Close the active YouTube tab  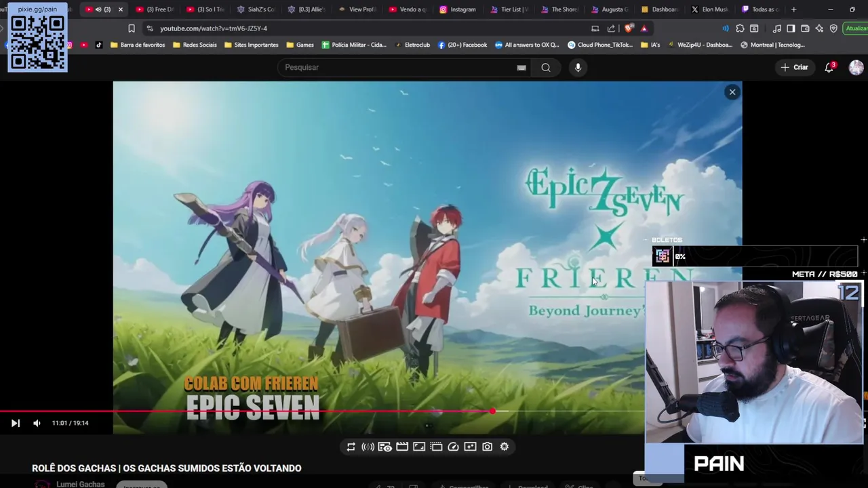click(x=121, y=9)
